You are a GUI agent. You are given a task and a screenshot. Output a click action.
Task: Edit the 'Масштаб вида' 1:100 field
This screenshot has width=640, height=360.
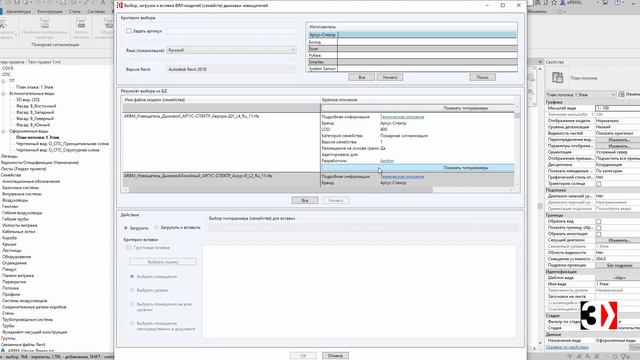[617, 108]
